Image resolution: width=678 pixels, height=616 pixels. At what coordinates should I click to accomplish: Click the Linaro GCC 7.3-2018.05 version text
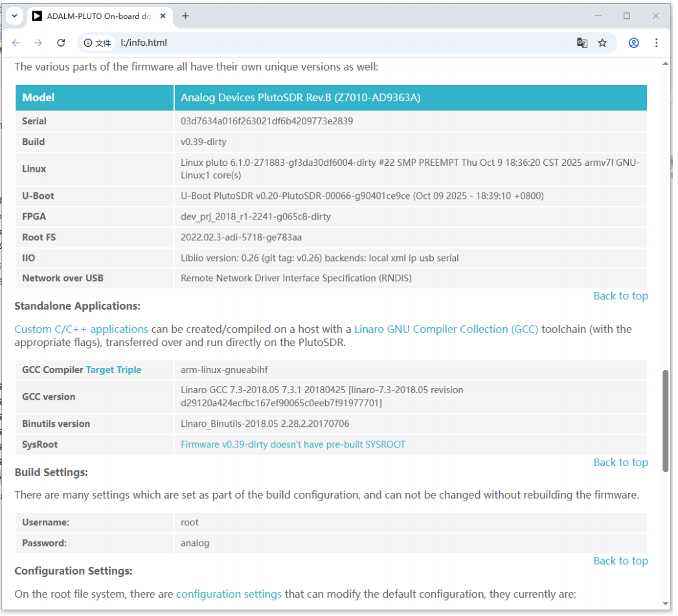click(x=322, y=396)
